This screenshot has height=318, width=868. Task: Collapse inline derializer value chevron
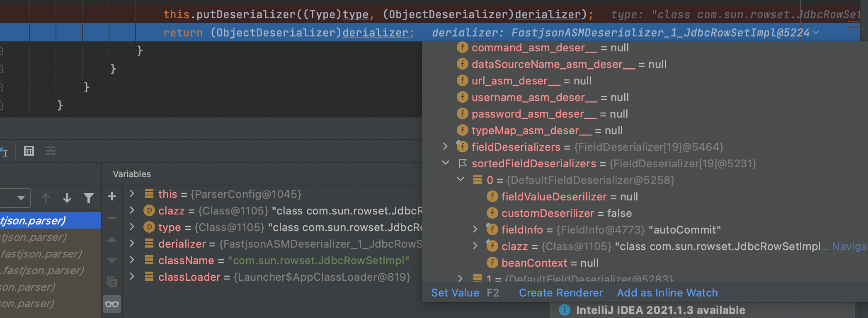coord(816,32)
